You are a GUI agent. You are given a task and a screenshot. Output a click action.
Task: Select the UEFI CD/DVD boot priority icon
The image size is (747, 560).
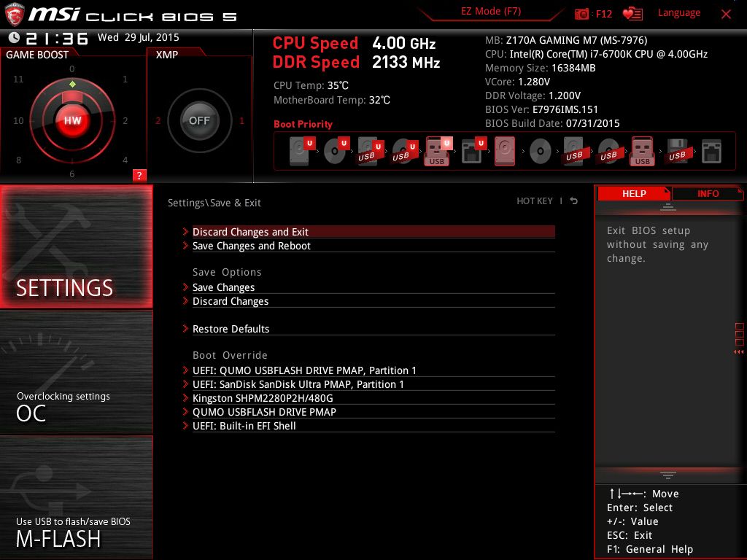click(x=336, y=151)
